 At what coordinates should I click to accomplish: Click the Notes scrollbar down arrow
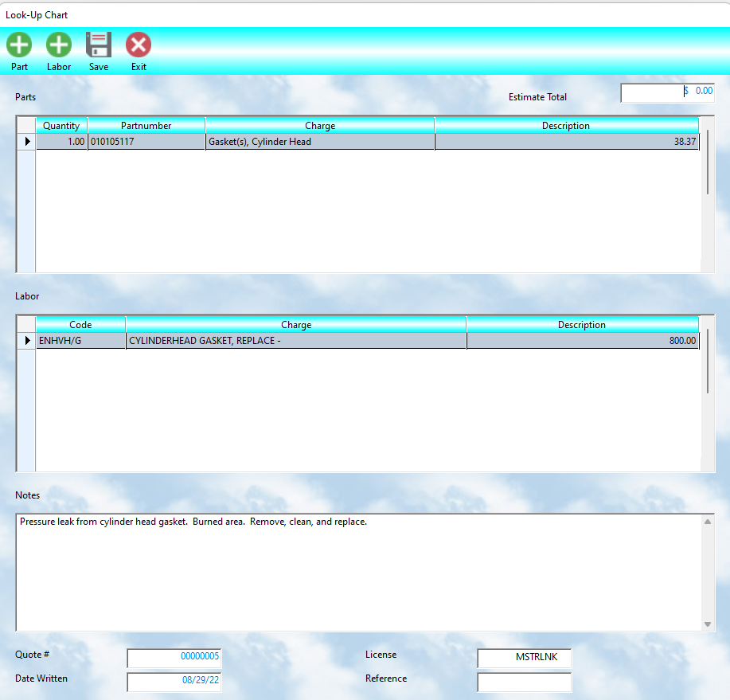point(708,624)
